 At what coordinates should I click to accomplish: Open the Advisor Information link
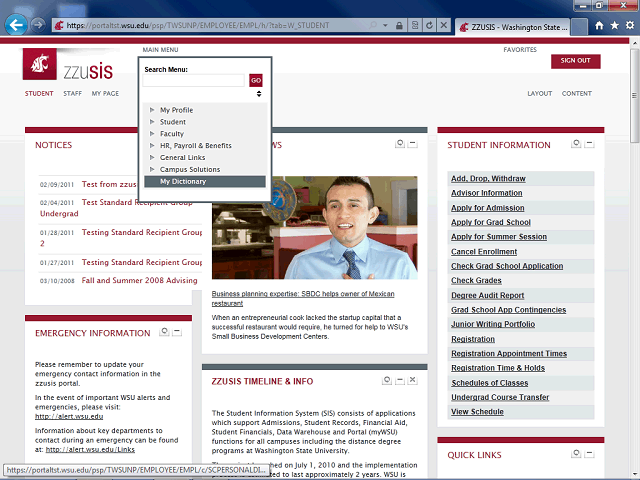(487, 193)
